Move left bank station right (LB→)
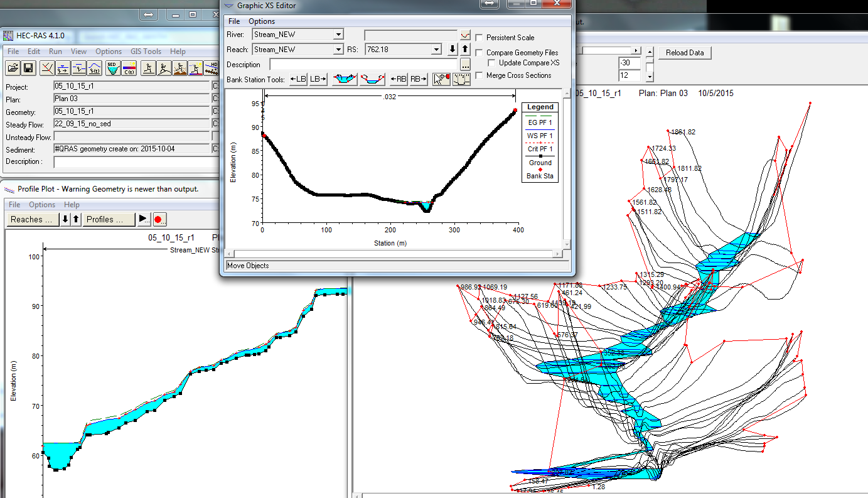The width and height of the screenshot is (868, 498). coord(318,79)
